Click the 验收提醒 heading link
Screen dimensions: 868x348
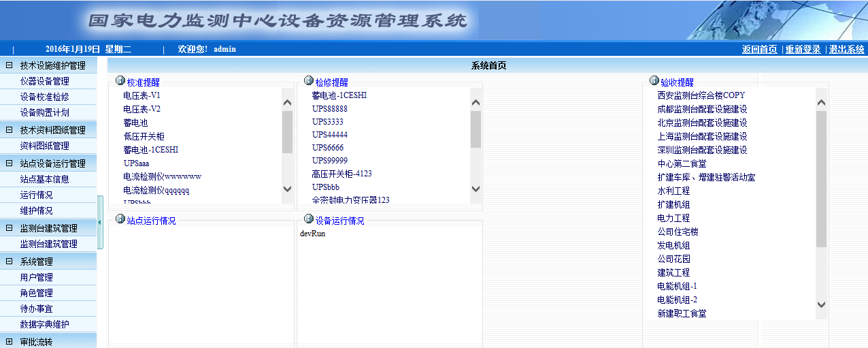pos(677,82)
